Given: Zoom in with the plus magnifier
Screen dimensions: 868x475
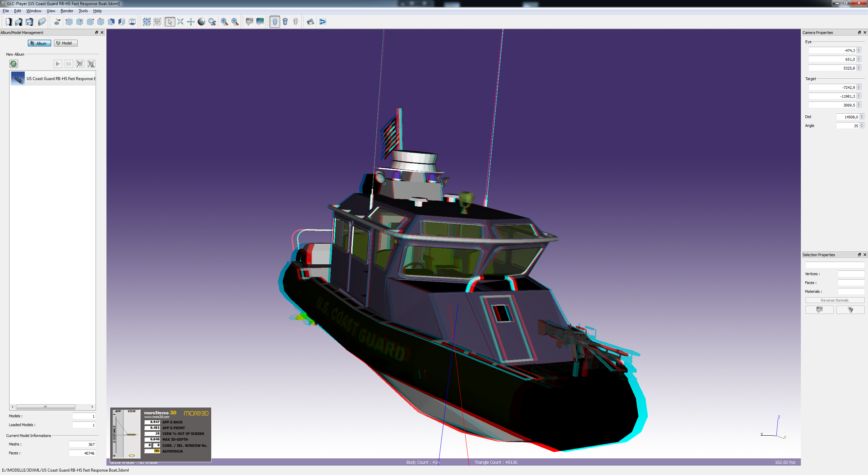Looking at the screenshot, I should 224,22.
